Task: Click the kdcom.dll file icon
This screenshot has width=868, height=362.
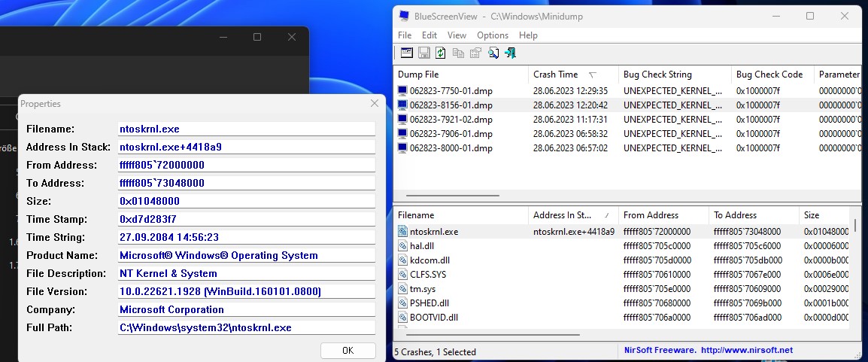Action: pos(402,260)
